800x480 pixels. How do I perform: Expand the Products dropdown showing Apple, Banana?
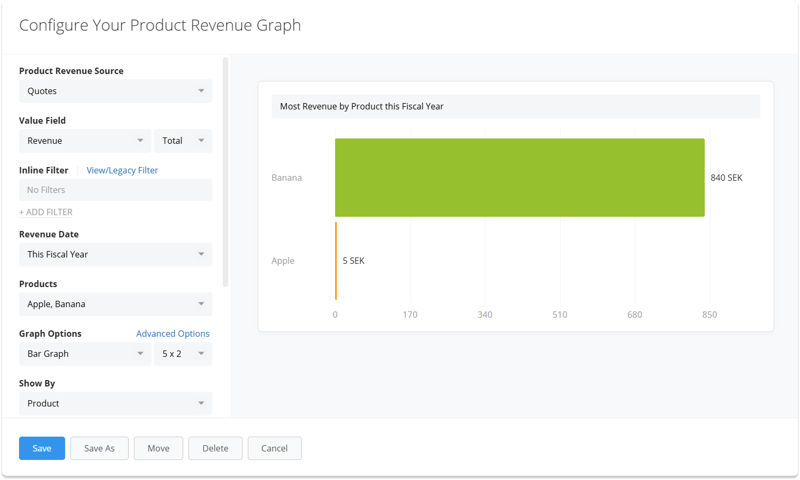click(x=115, y=304)
